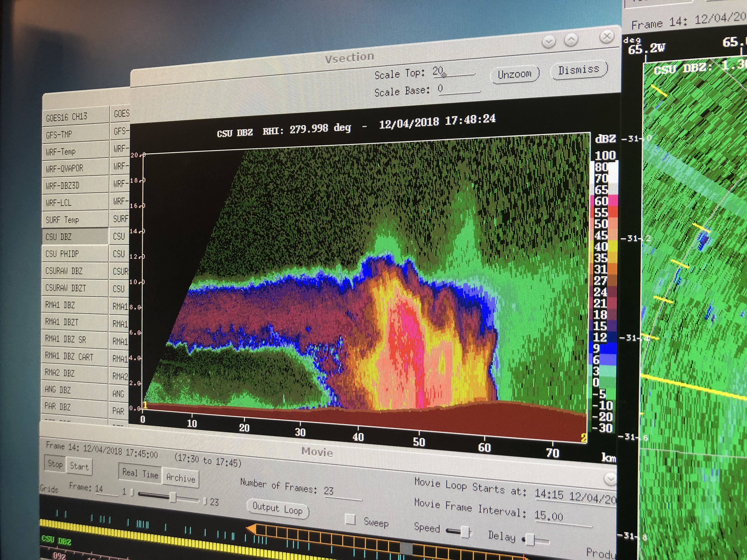Click the gray current-frame box in timeline
747x560 pixels.
point(406,548)
